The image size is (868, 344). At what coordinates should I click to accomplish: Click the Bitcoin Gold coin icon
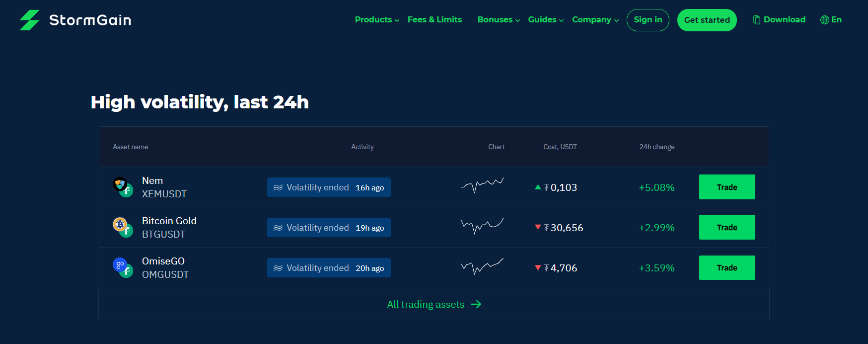click(120, 224)
